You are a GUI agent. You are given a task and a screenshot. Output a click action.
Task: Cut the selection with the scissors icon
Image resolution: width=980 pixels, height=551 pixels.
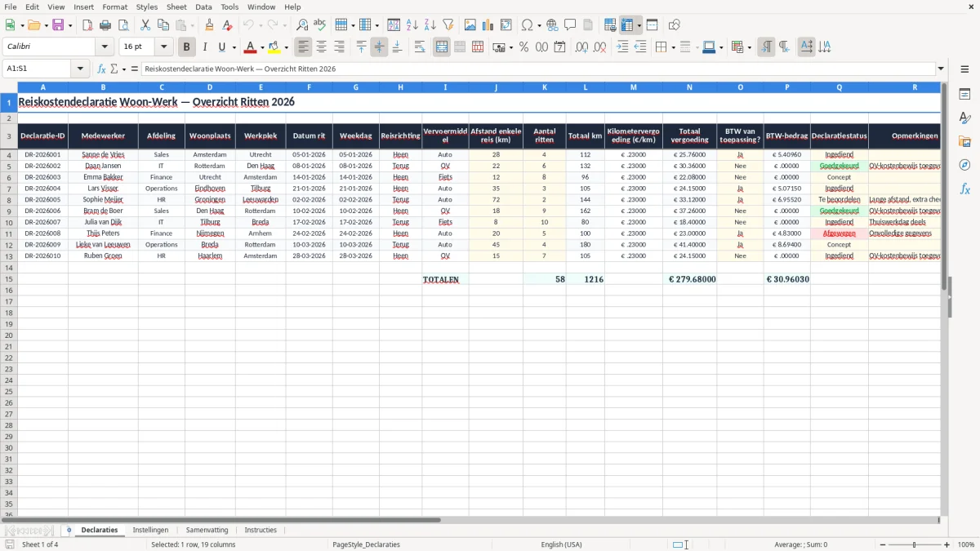coord(145,25)
